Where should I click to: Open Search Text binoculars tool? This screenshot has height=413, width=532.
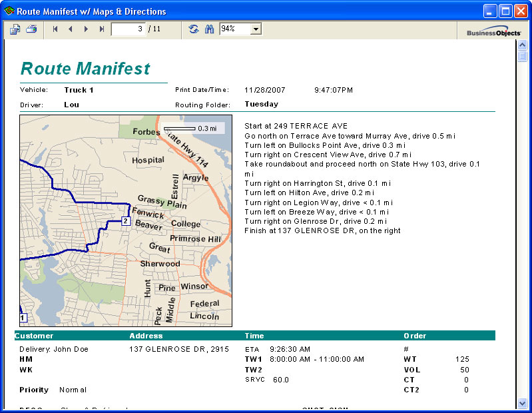pyautogui.click(x=209, y=29)
